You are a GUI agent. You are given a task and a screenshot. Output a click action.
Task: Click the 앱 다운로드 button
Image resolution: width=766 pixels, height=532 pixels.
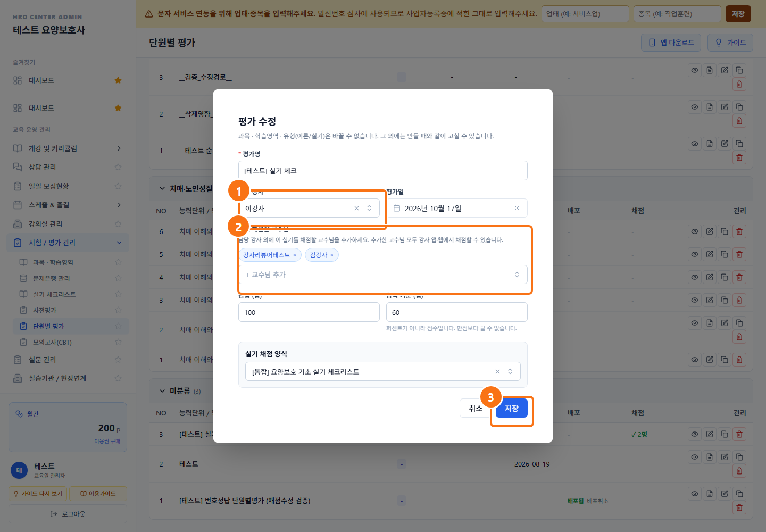[x=671, y=43]
